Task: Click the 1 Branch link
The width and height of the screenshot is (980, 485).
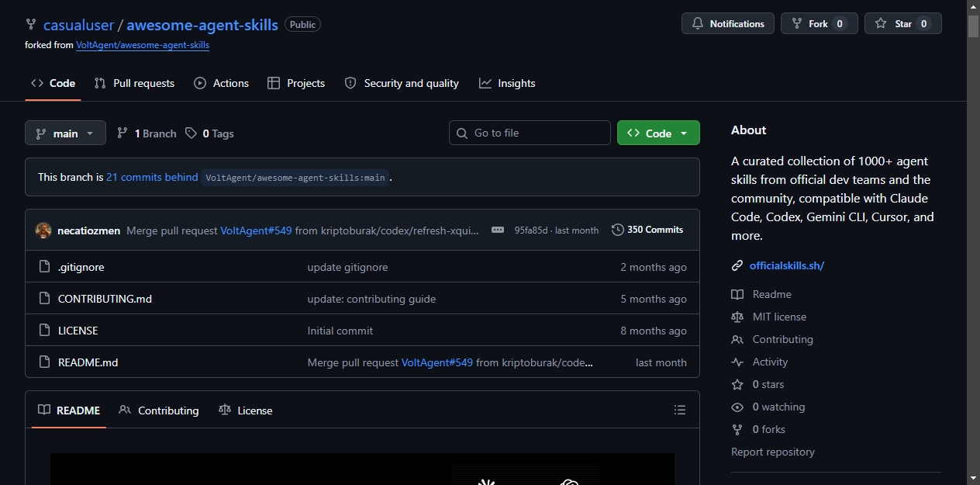Action: click(147, 133)
